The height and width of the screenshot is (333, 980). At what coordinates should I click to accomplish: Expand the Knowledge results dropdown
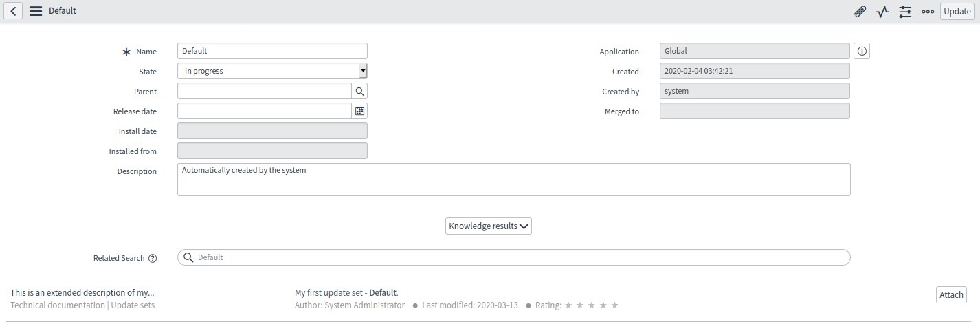[x=489, y=226]
